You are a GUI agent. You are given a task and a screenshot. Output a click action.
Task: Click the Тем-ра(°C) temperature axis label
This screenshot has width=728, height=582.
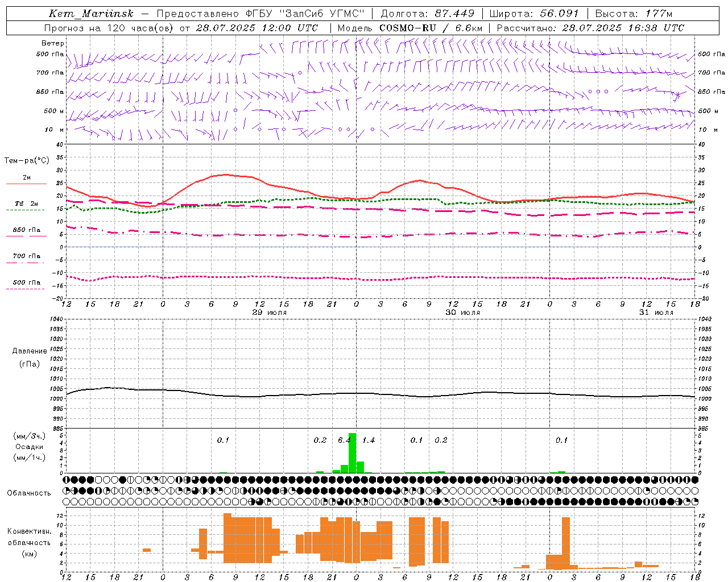[27, 161]
